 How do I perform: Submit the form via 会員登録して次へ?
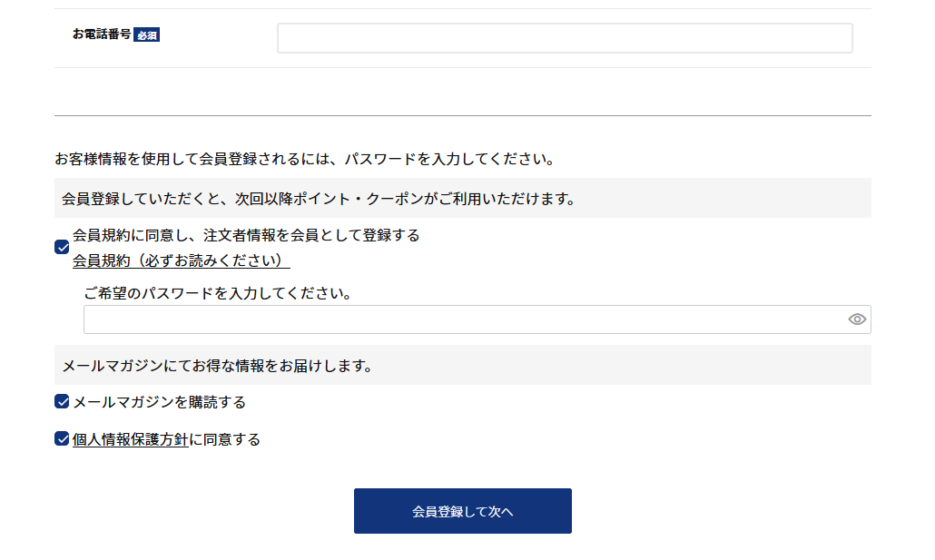coord(462,510)
